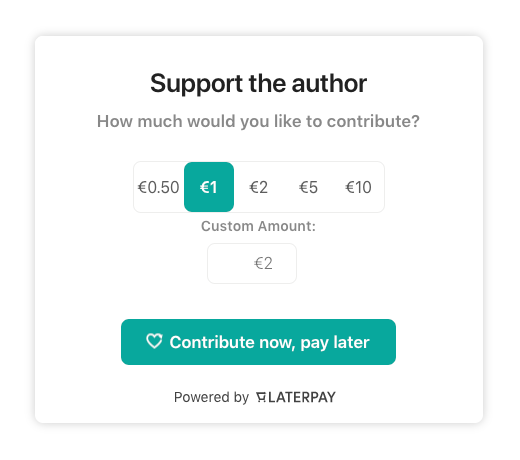
Task: Choose the highlighted €1 amount option
Action: pos(209,187)
